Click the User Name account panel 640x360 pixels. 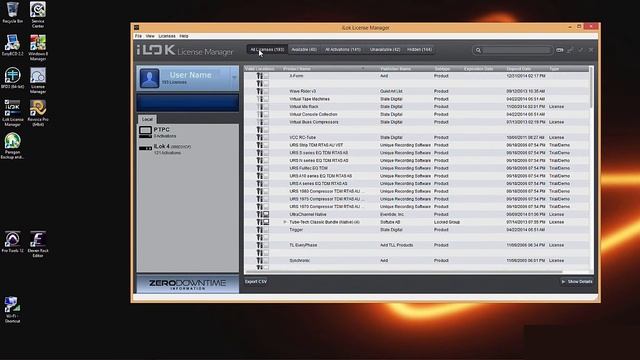pos(188,78)
